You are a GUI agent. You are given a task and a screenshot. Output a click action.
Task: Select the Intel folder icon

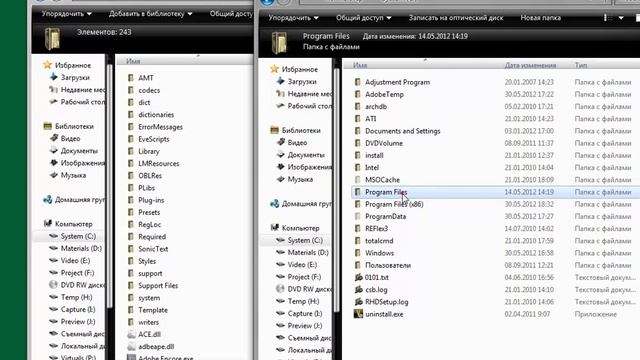(358, 168)
